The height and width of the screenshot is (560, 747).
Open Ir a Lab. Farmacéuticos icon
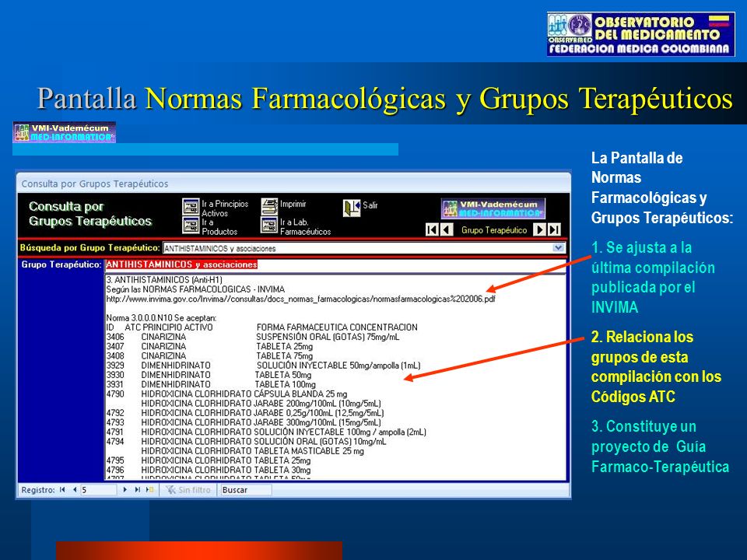(x=269, y=226)
